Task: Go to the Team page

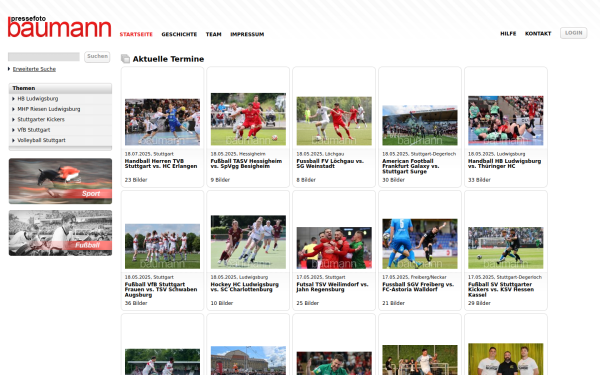Action: tap(214, 34)
